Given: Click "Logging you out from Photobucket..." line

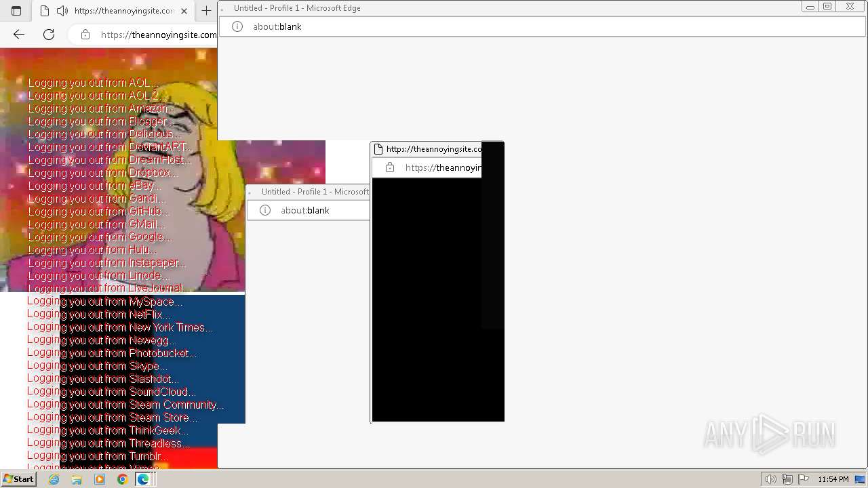Looking at the screenshot, I should 112,353.
